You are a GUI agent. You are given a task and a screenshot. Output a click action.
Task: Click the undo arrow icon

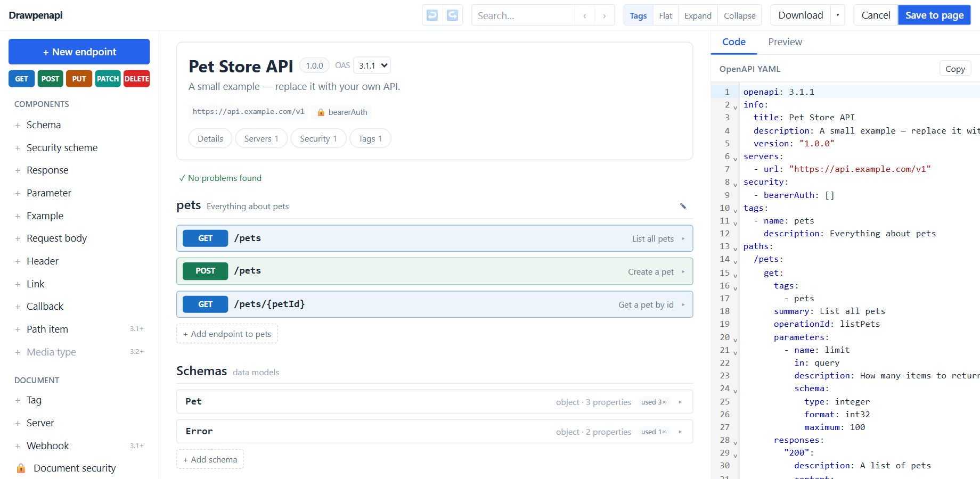pyautogui.click(x=432, y=15)
